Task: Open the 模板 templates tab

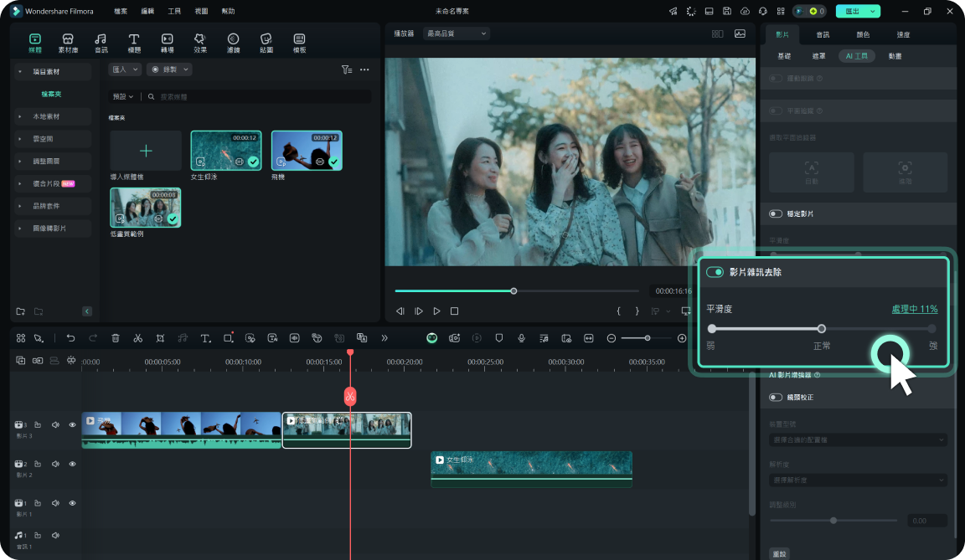Action: (300, 43)
